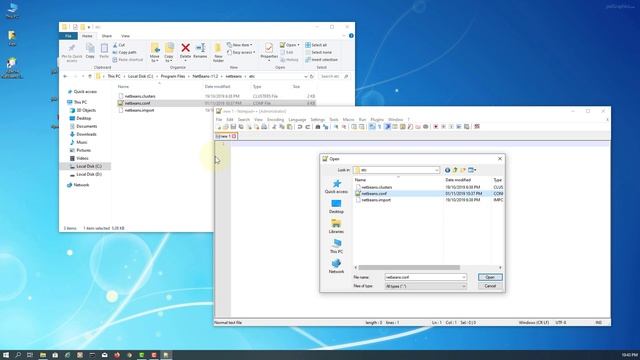Open the Settings menu in Notepad++

point(318,120)
